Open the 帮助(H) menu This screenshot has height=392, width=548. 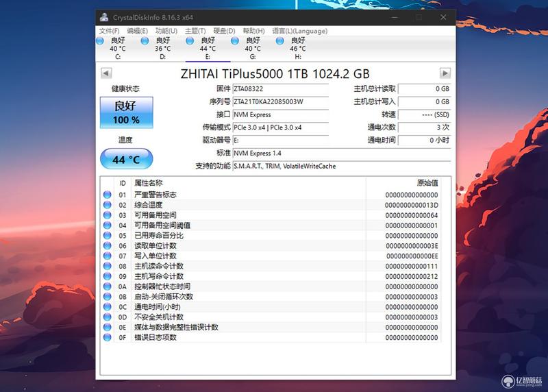(253, 31)
